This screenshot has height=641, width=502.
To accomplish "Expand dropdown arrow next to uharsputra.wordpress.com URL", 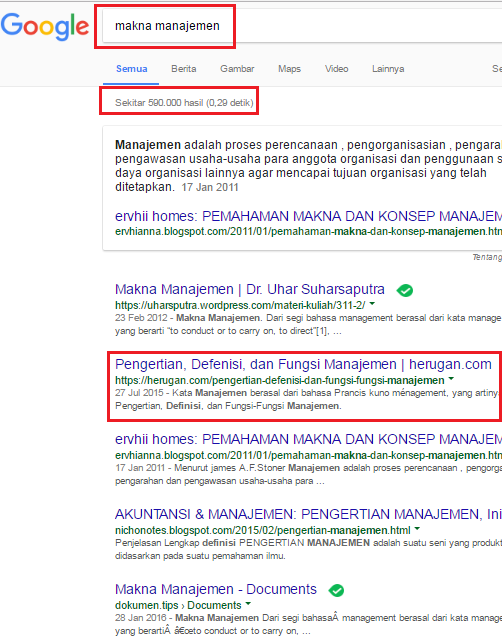I will pos(372,304).
